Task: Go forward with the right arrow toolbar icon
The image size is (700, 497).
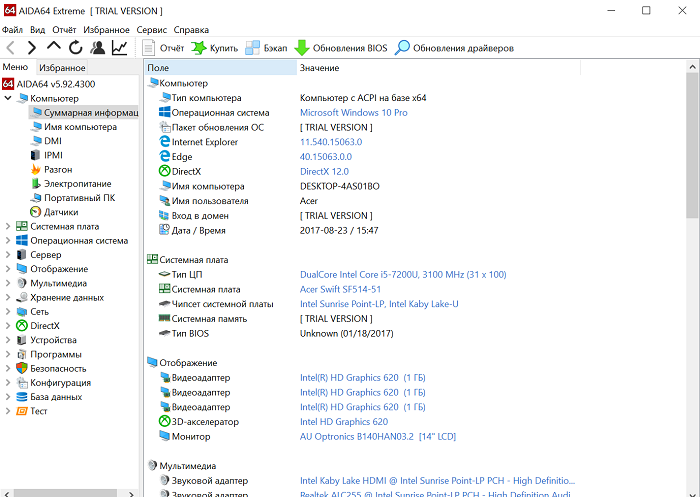Action: [x=31, y=47]
